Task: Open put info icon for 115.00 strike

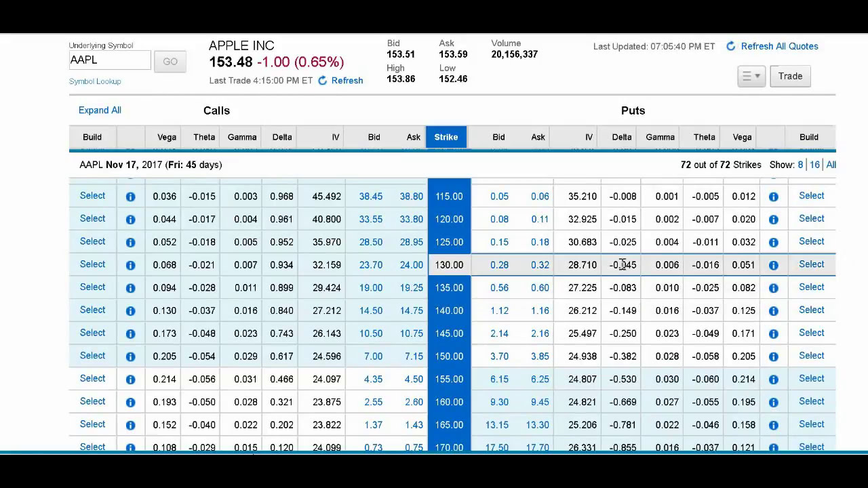Action: click(x=774, y=197)
